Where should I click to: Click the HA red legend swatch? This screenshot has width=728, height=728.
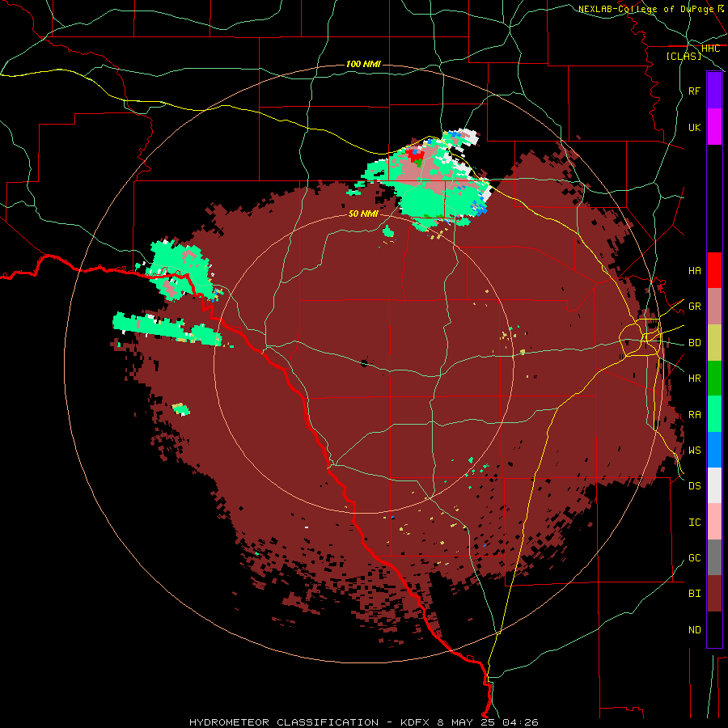pos(714,270)
